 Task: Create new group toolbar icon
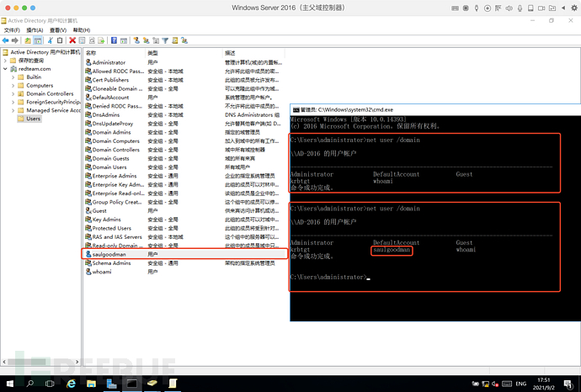point(147,40)
